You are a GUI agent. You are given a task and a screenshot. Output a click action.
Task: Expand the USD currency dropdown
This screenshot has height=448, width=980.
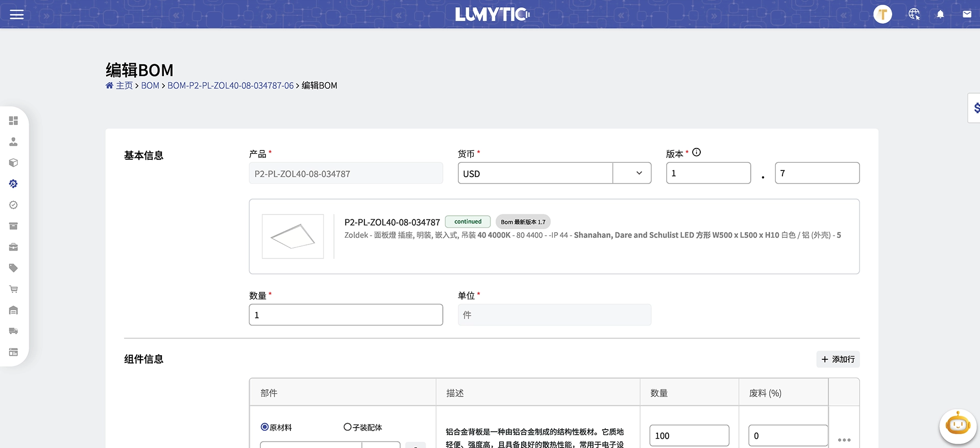tap(639, 173)
